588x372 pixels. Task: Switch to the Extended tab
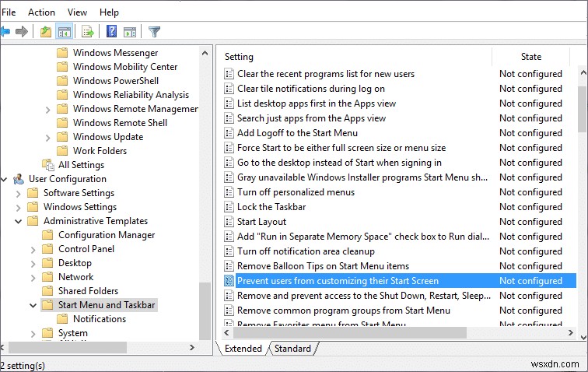243,349
